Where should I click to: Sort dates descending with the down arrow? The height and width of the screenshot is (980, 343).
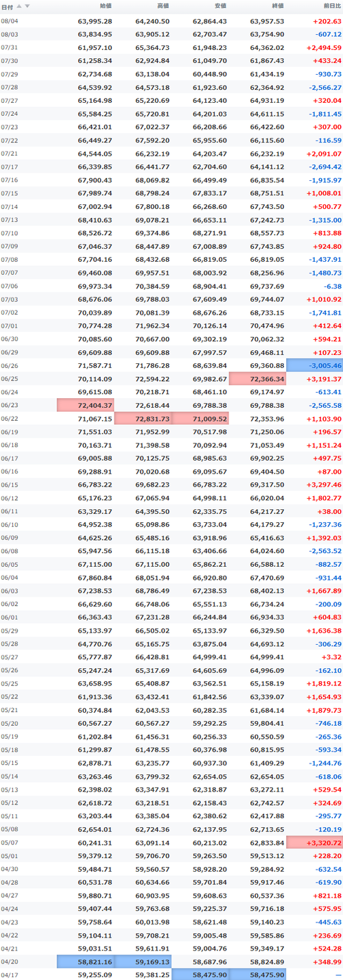tap(27, 5)
